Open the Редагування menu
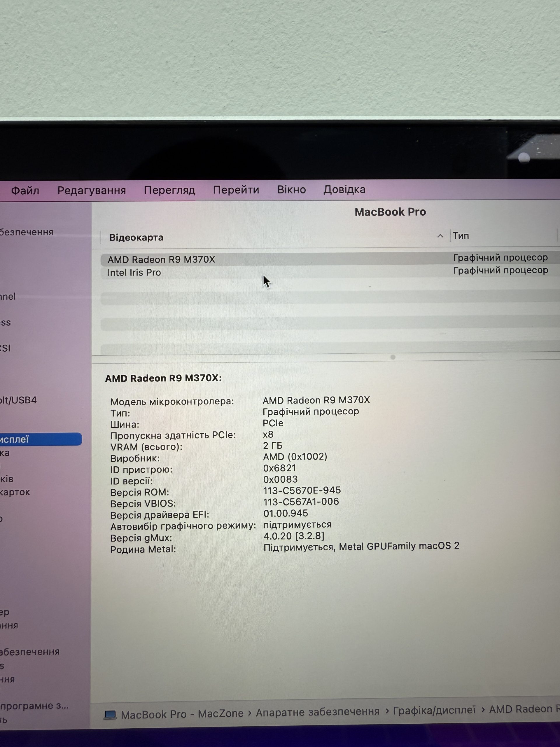Image resolution: width=560 pixels, height=747 pixels. (x=92, y=191)
